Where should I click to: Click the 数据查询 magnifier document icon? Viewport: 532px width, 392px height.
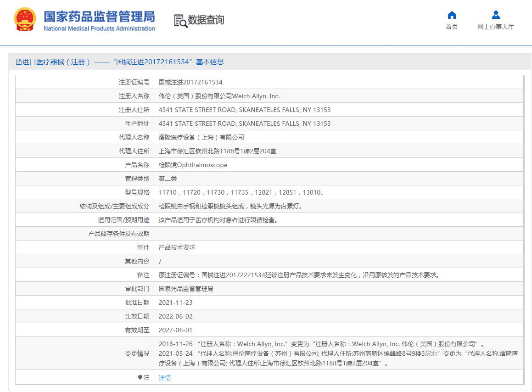coord(180,21)
